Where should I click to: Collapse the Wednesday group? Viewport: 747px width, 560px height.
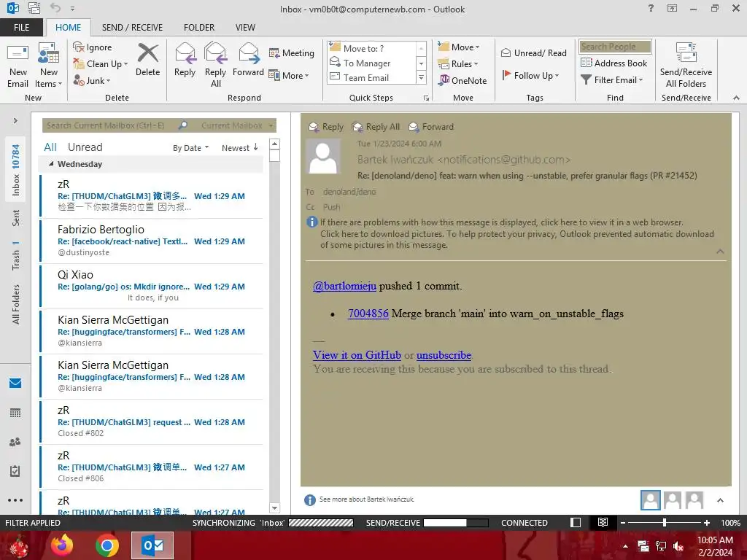tap(51, 164)
